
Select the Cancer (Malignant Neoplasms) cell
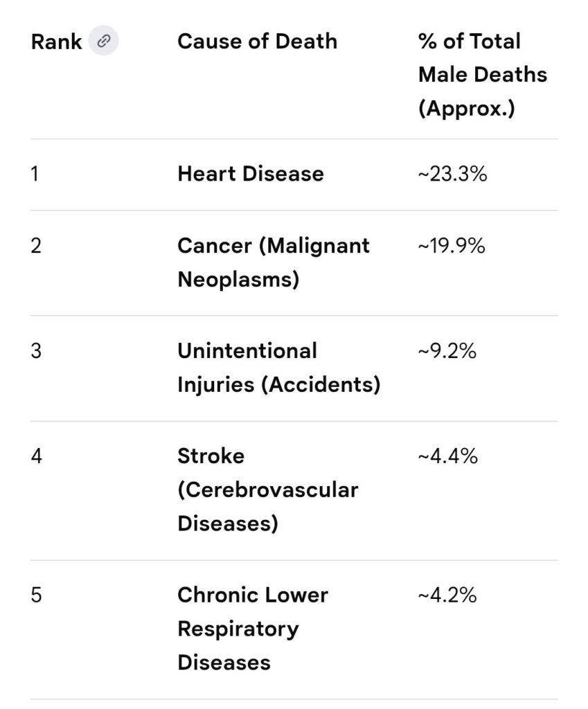point(274,262)
